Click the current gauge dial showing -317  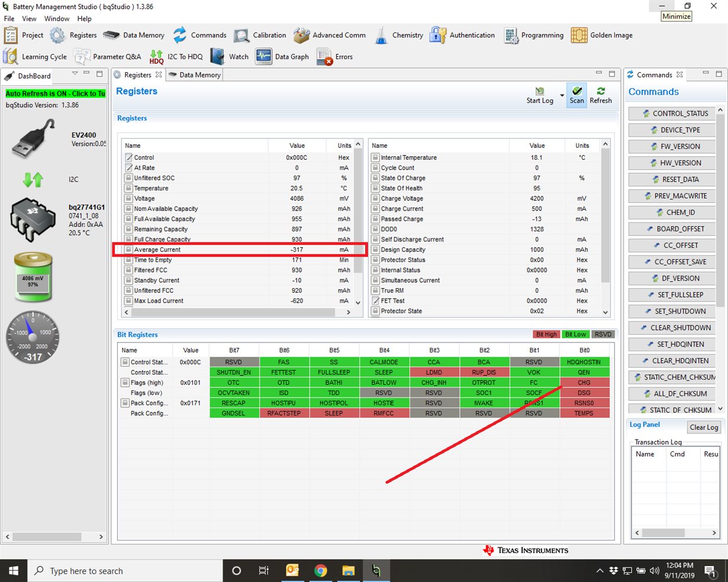[x=33, y=338]
